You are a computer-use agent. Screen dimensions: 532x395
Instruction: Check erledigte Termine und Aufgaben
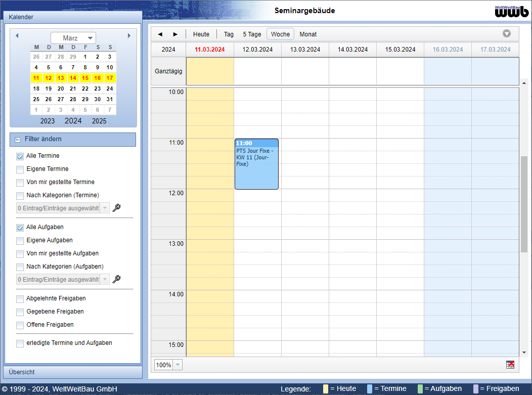point(20,343)
